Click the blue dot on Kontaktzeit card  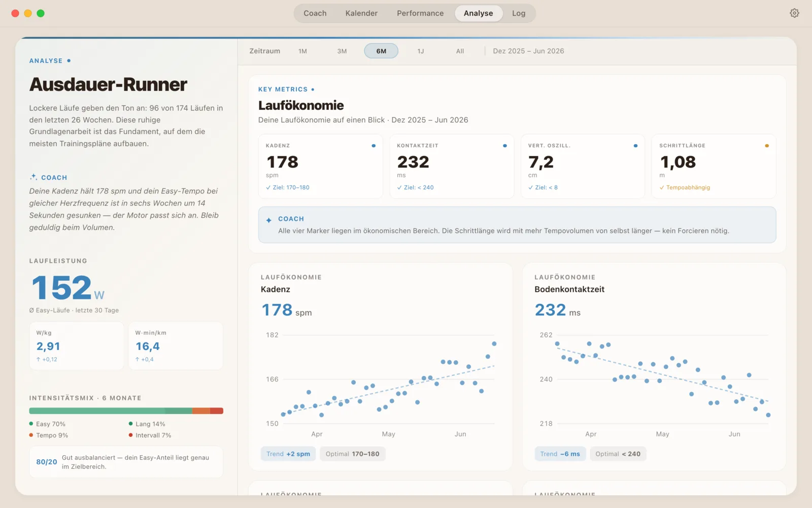tap(504, 146)
